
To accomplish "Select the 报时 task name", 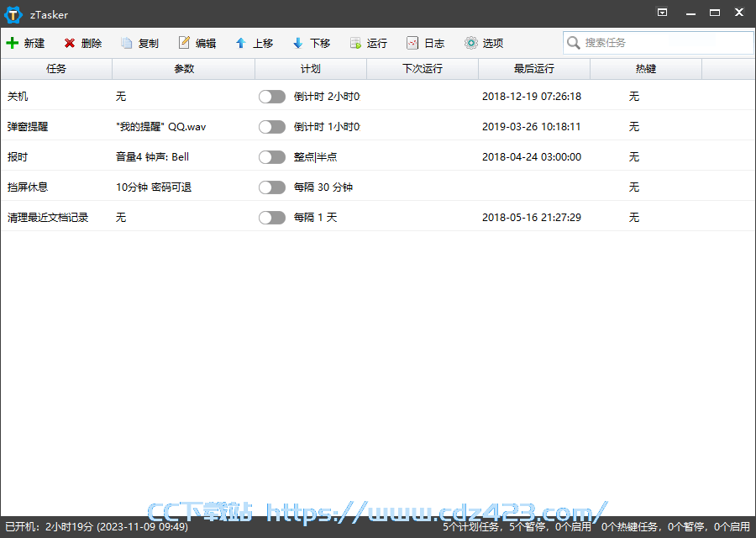I will [x=18, y=157].
